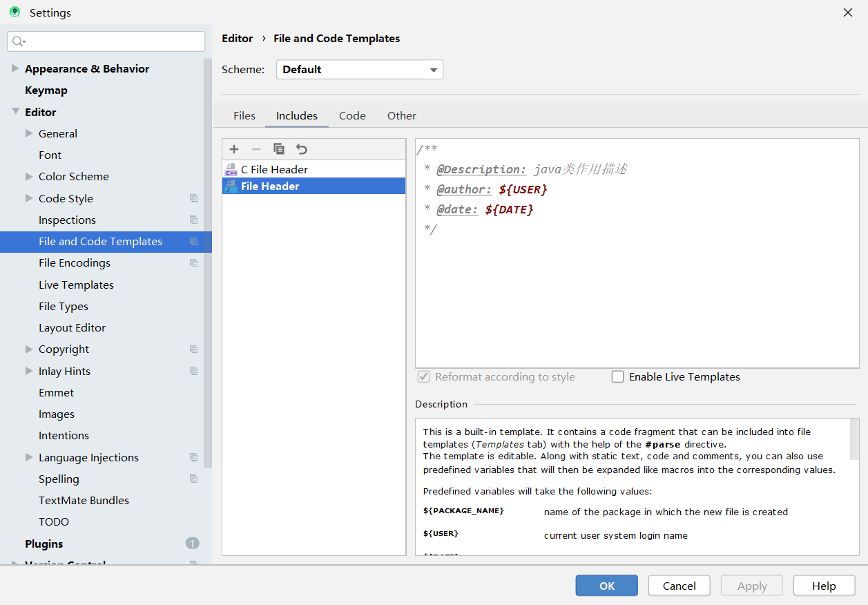Click project-level icon next to File and Code Templates

point(193,242)
